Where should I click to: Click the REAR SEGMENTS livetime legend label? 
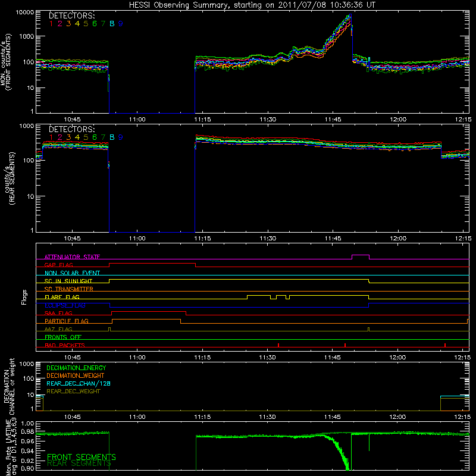79,464
